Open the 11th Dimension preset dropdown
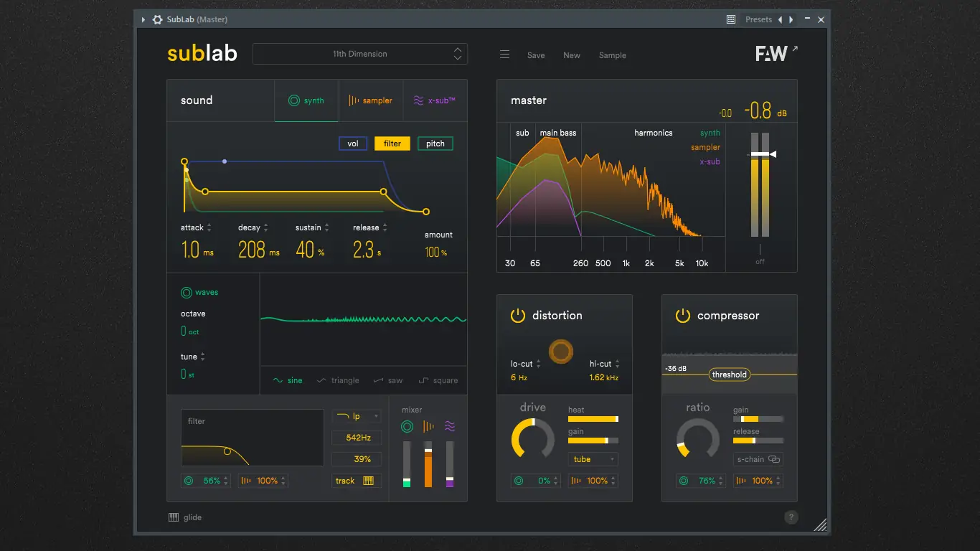Screen dimensions: 980x551 (359, 54)
